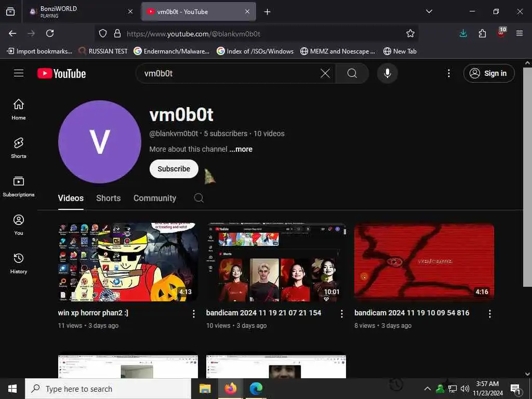Viewport: 532px width, 399px height.
Task: Open the YouTube guide hamburger menu
Action: (19, 73)
